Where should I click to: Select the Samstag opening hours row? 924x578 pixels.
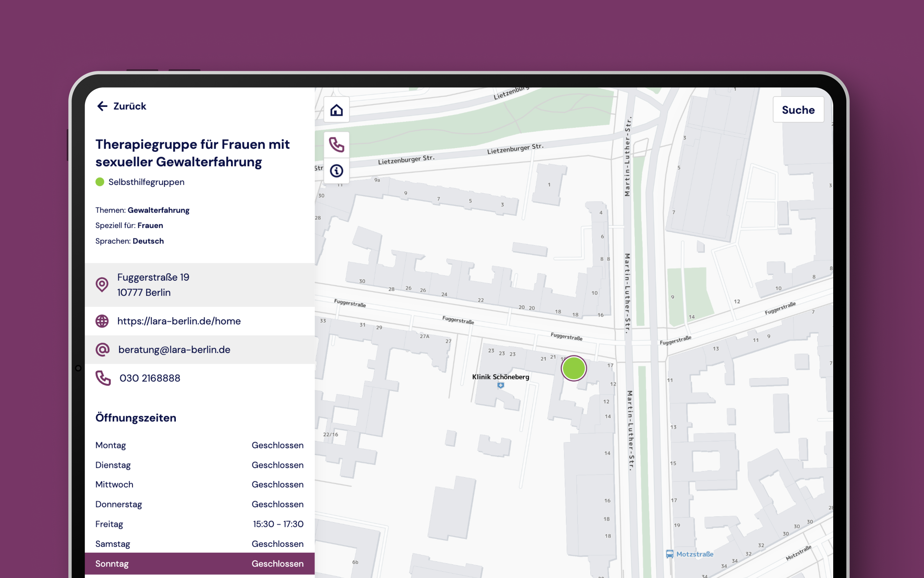(200, 544)
